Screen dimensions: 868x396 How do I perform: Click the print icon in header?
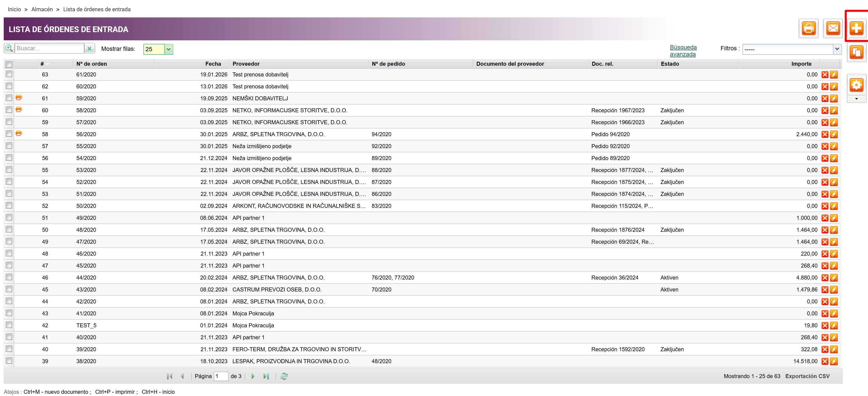(x=808, y=29)
